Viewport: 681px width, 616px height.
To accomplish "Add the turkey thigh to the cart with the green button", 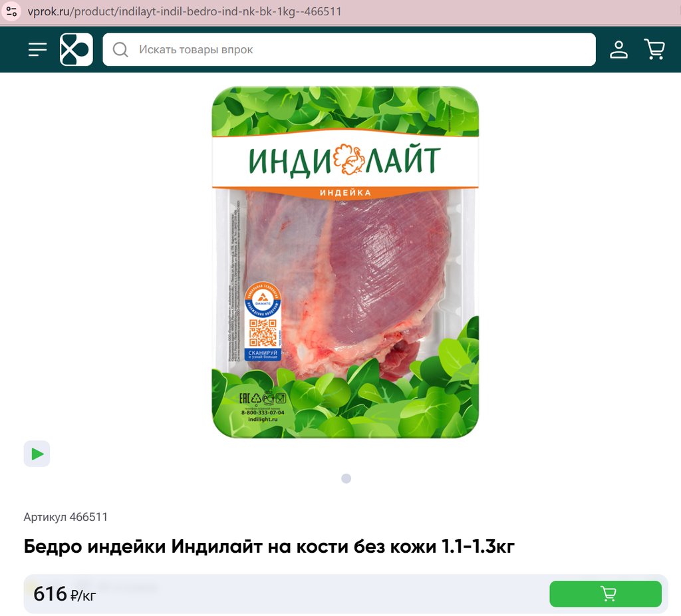I will point(605,594).
